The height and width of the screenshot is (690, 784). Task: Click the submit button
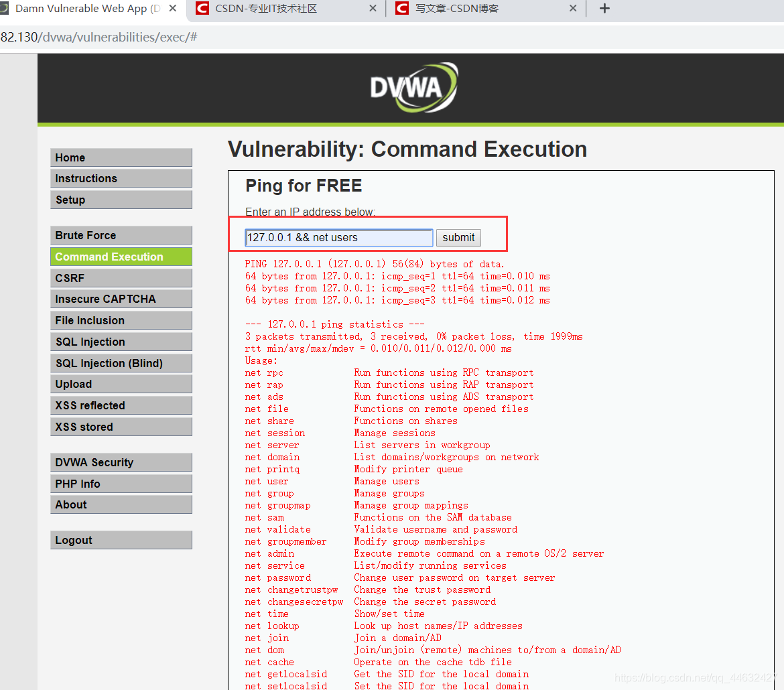coord(458,238)
